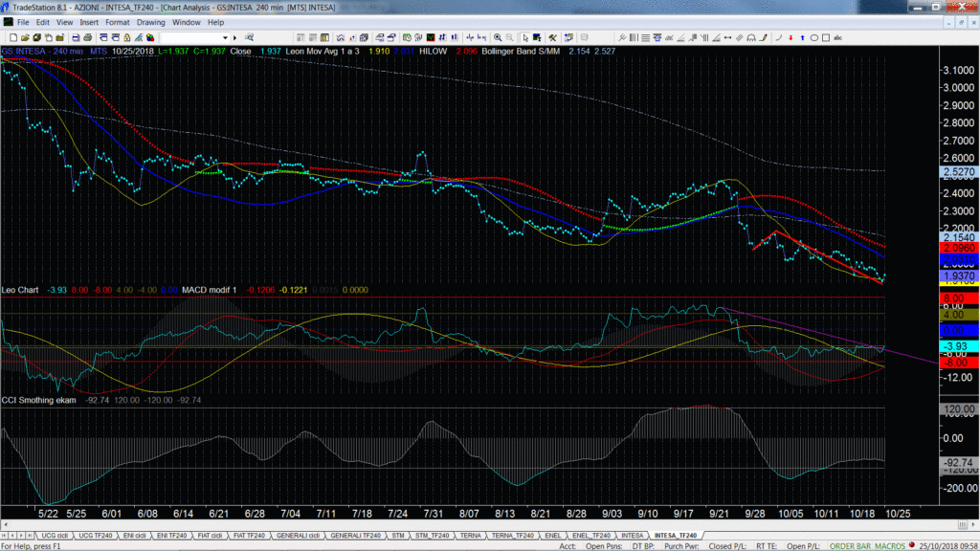The width and height of the screenshot is (980, 551).
Task: Open the Edit menu
Action: pyautogui.click(x=42, y=23)
